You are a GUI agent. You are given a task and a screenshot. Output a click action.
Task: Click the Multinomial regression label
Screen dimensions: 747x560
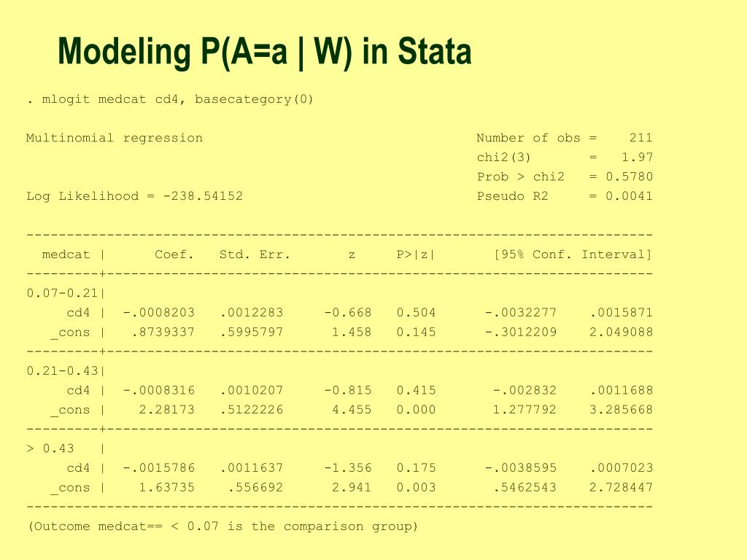(115, 138)
